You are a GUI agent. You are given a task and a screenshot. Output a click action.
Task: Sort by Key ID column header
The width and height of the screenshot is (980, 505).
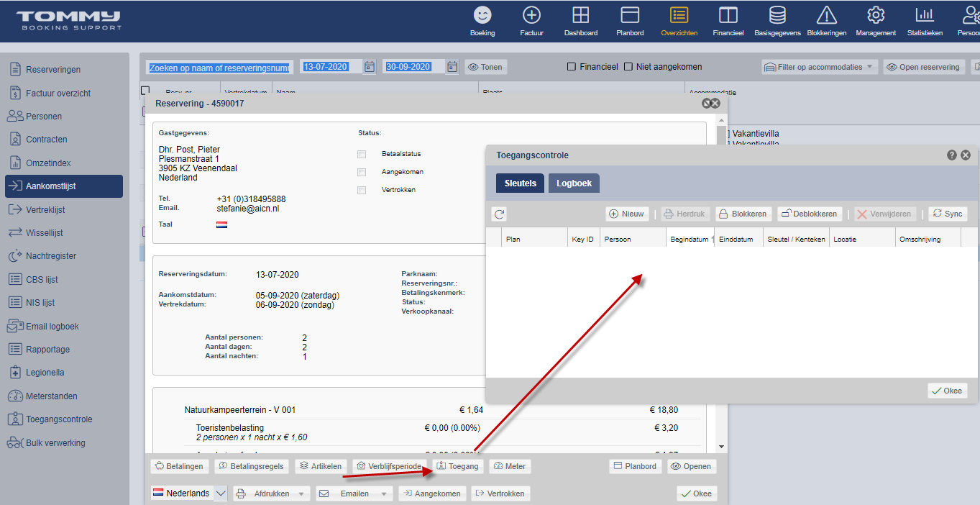click(583, 239)
